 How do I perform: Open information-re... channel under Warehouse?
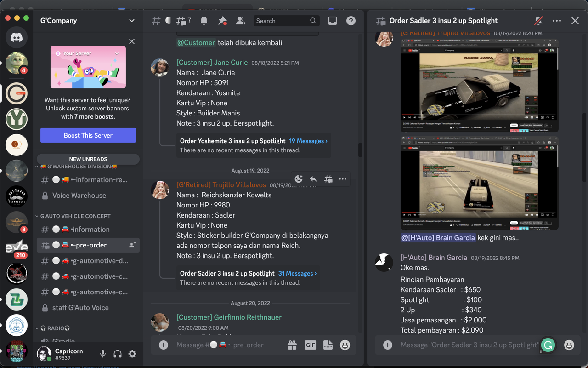tap(88, 180)
